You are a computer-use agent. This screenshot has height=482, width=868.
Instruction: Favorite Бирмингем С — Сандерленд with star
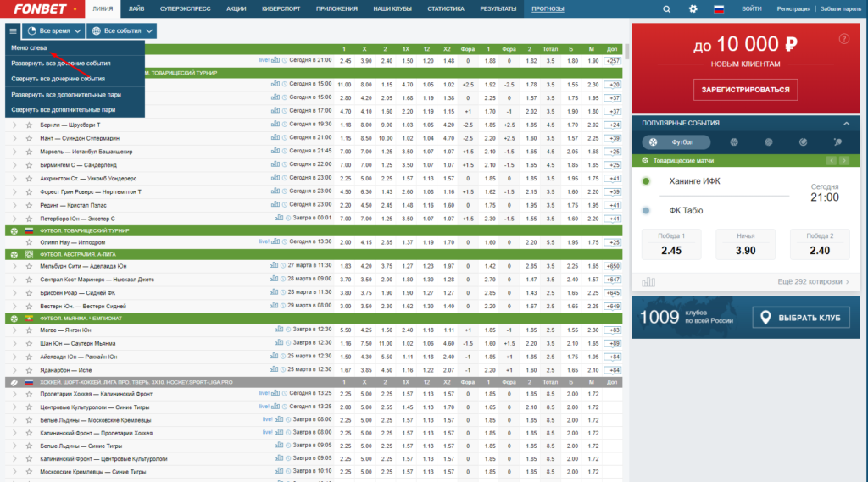tap(29, 165)
